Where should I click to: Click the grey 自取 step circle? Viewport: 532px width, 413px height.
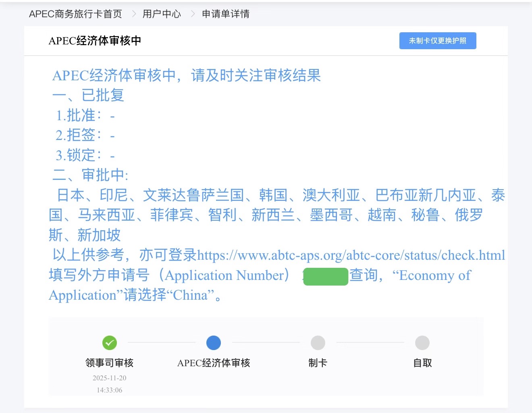click(422, 343)
